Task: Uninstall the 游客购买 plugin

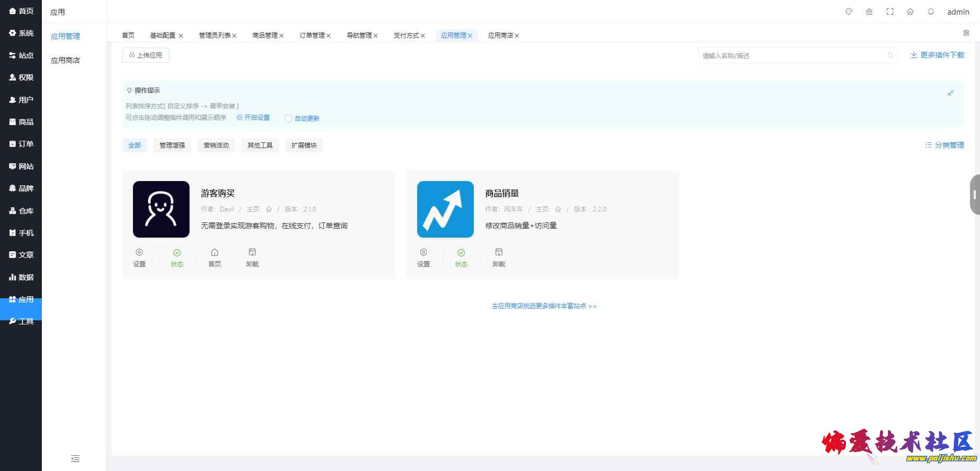Action: click(x=252, y=257)
